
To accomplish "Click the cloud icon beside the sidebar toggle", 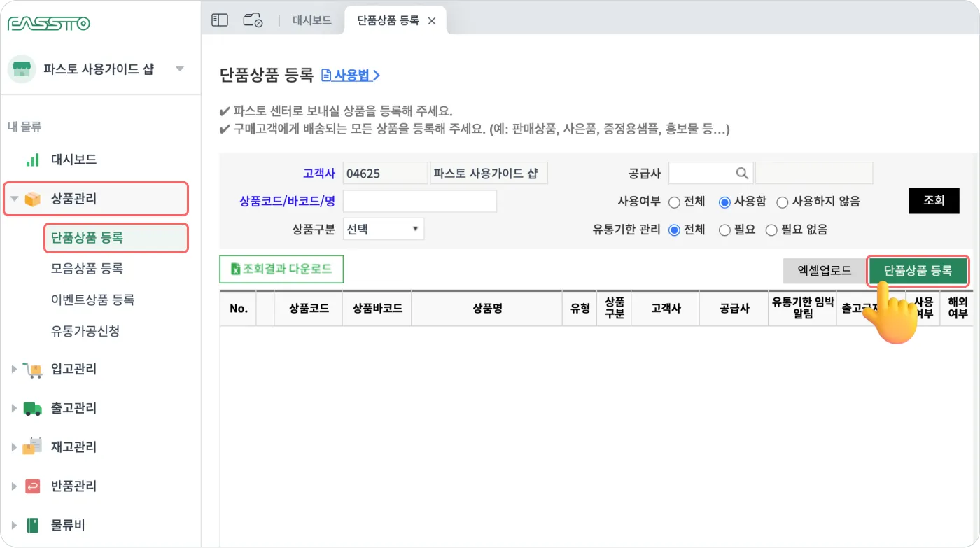I will pos(253,20).
